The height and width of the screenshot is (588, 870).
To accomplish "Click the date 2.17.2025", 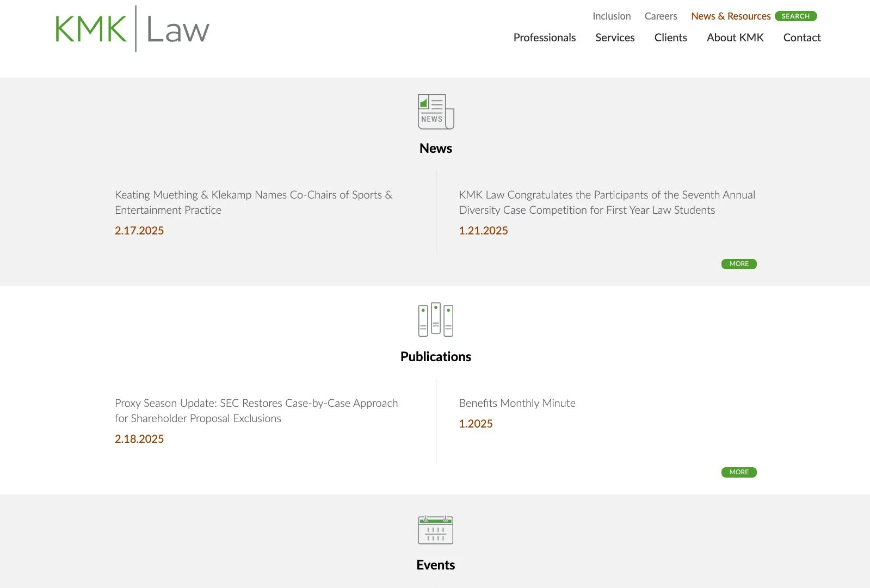I will click(139, 231).
